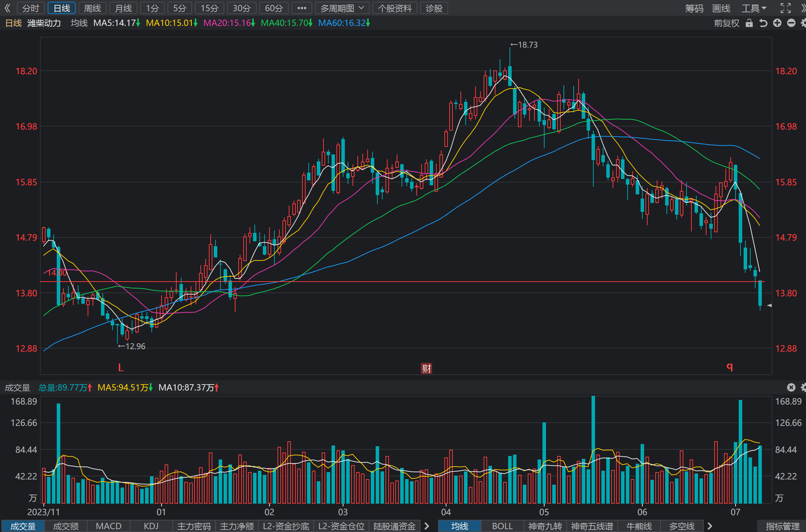Click the red L marker under the chart
The image size is (806, 532).
[x=121, y=367]
